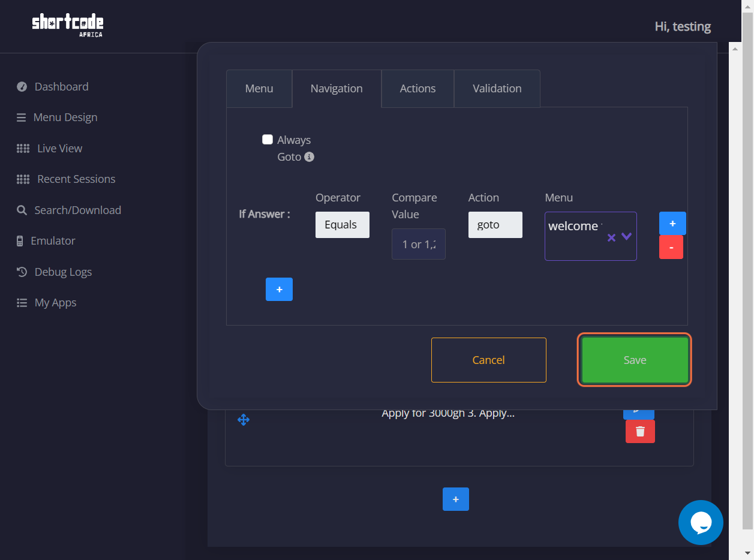Click the Compare Value input field
This screenshot has width=754, height=560.
point(419,244)
